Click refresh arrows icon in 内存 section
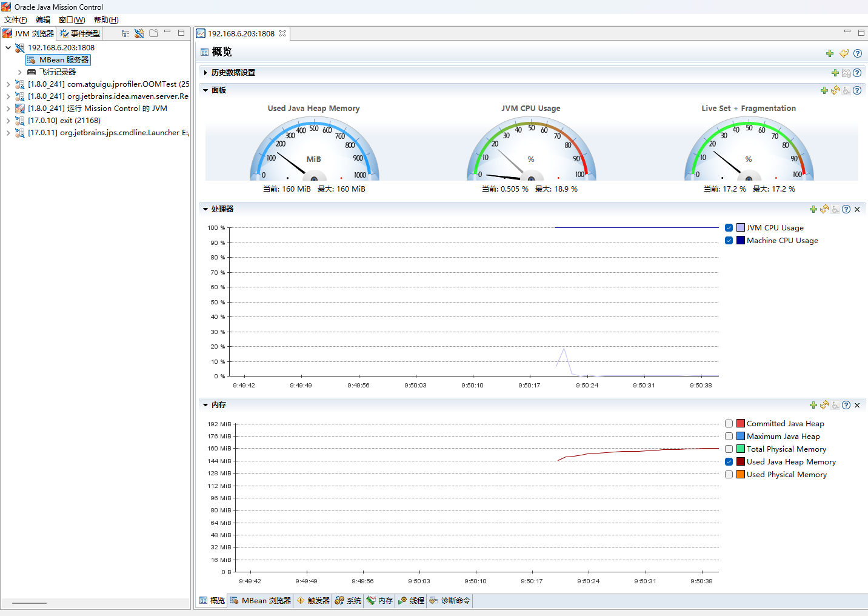 (824, 405)
